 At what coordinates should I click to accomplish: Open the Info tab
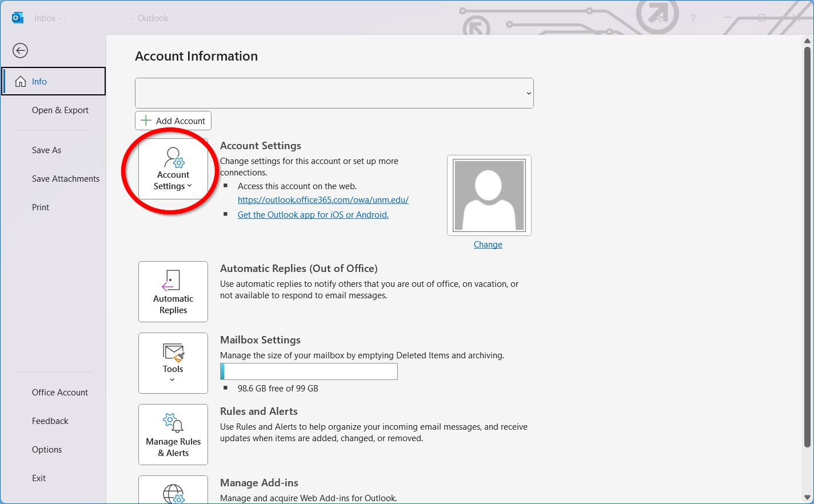coord(54,81)
